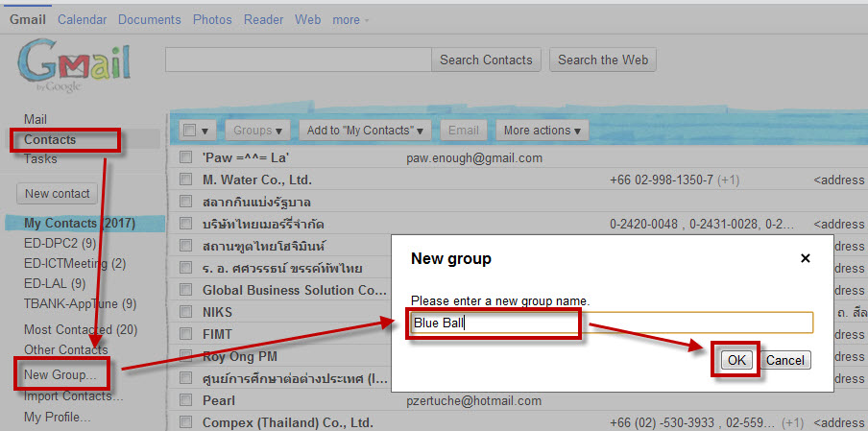868x431 pixels.
Task: Check the สลากกินแบ่งรัฐบาล contact box
Action: pyautogui.click(x=186, y=202)
